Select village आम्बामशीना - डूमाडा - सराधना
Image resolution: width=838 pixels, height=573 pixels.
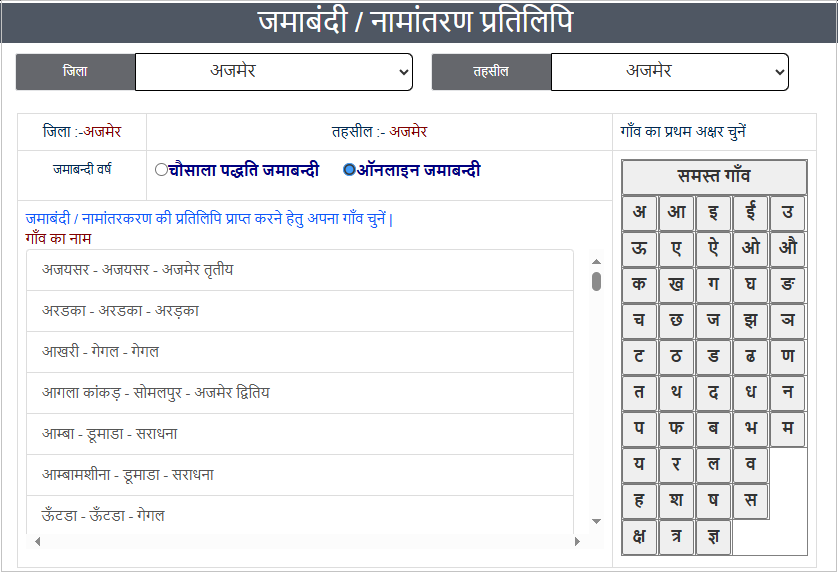click(300, 475)
